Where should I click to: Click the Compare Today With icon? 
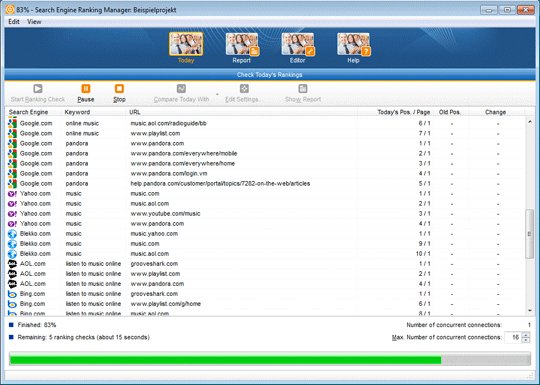click(x=181, y=89)
